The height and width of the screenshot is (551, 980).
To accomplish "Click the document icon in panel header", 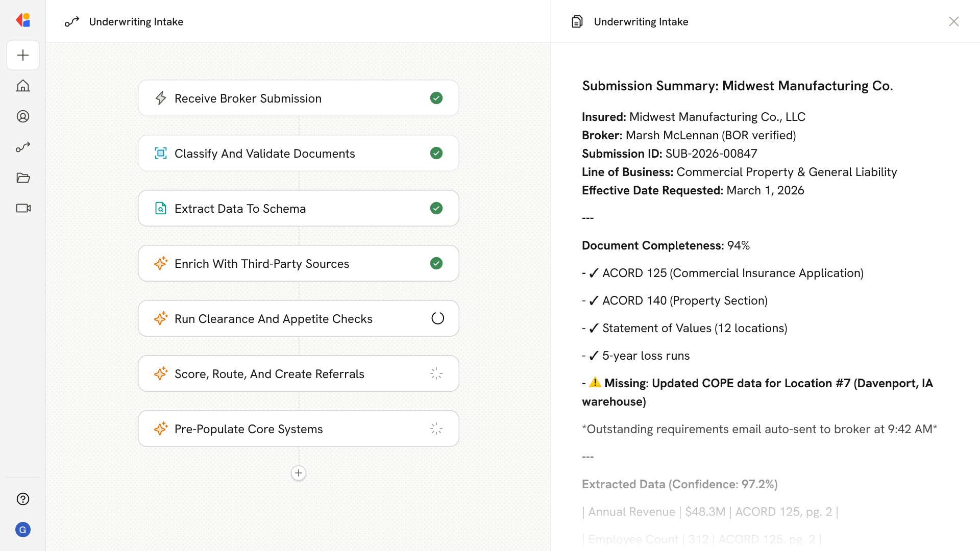I will click(x=577, y=21).
